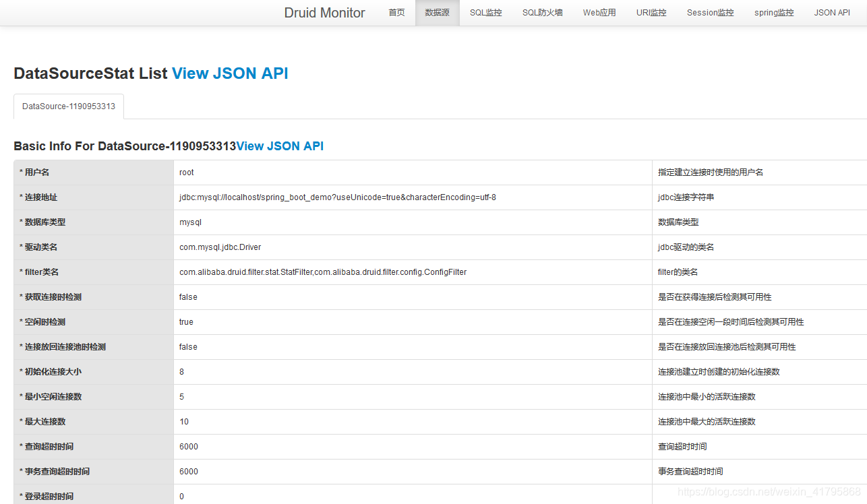Click View JSON API link beside DataSourceStat List

(x=230, y=73)
